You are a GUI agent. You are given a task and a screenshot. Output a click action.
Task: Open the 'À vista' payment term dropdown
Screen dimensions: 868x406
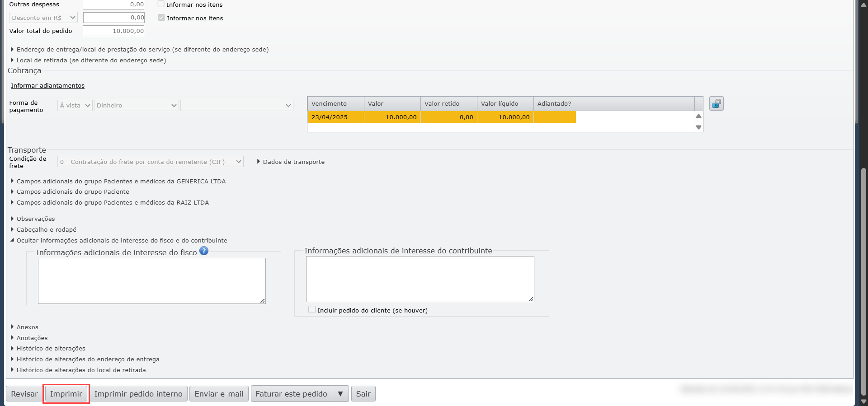tap(75, 105)
